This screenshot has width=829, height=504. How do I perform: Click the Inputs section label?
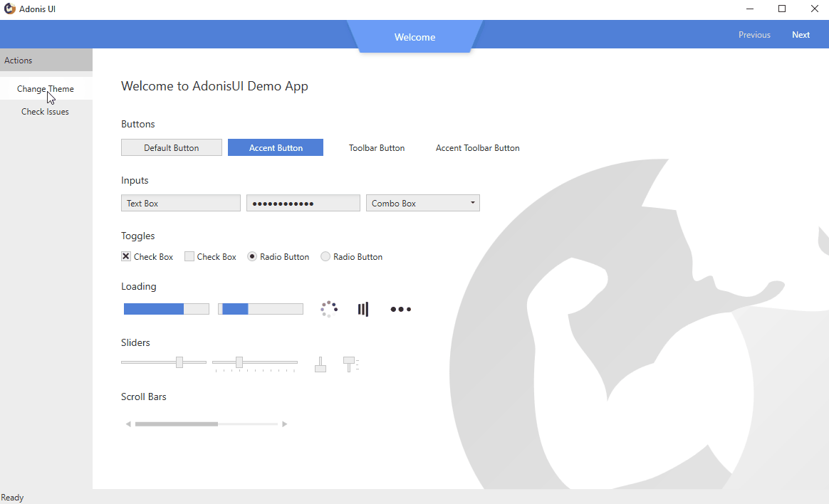coord(135,180)
